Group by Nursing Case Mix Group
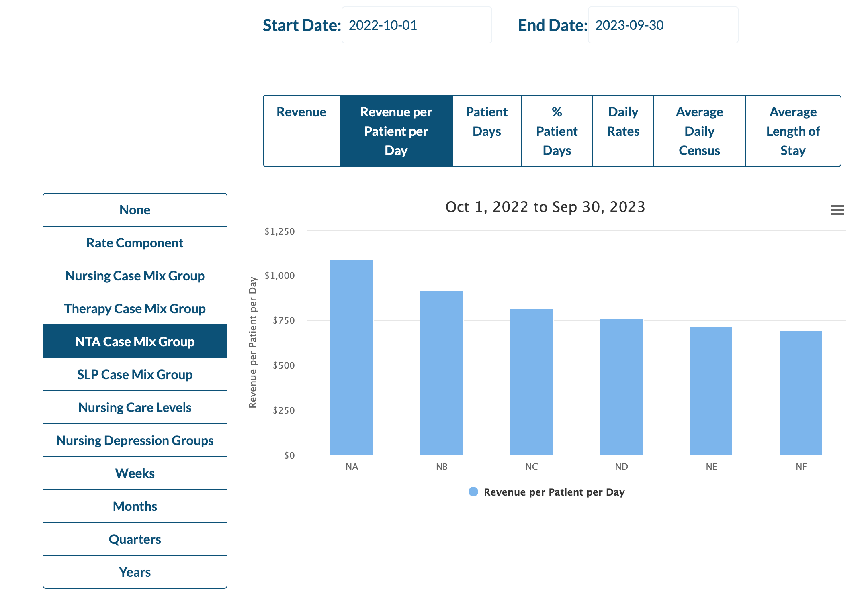 (135, 276)
